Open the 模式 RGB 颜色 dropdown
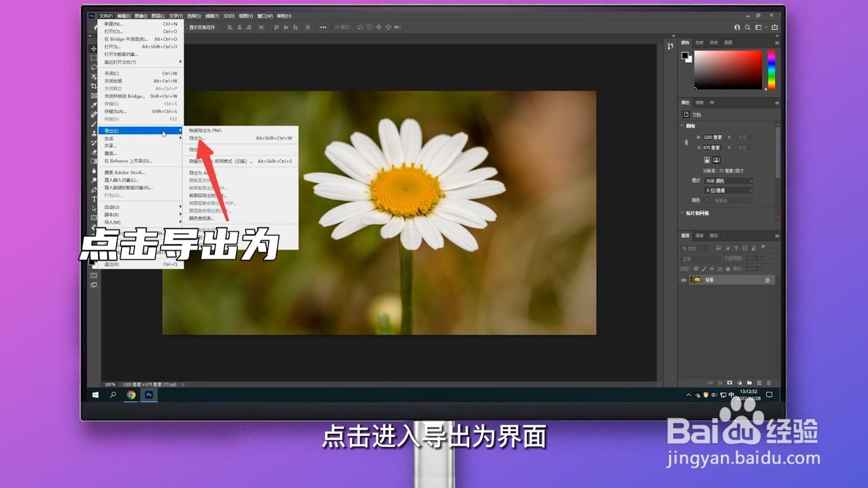The image size is (868, 488). (730, 180)
